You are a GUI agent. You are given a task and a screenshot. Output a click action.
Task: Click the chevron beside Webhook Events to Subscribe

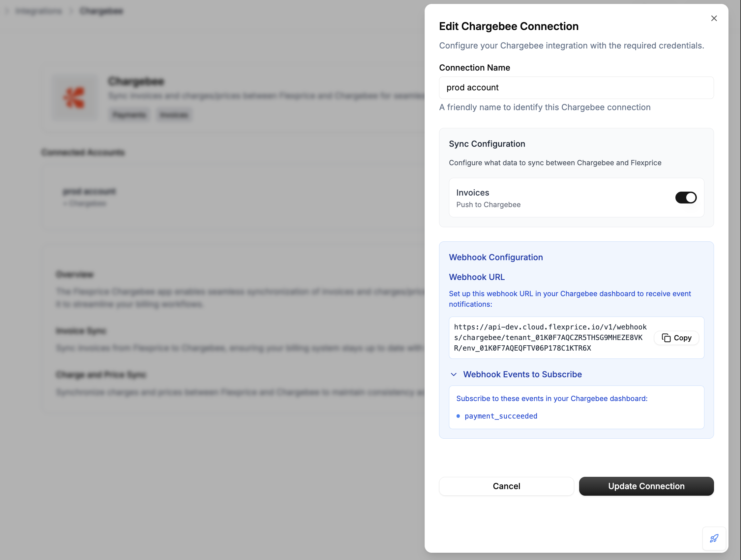point(454,374)
